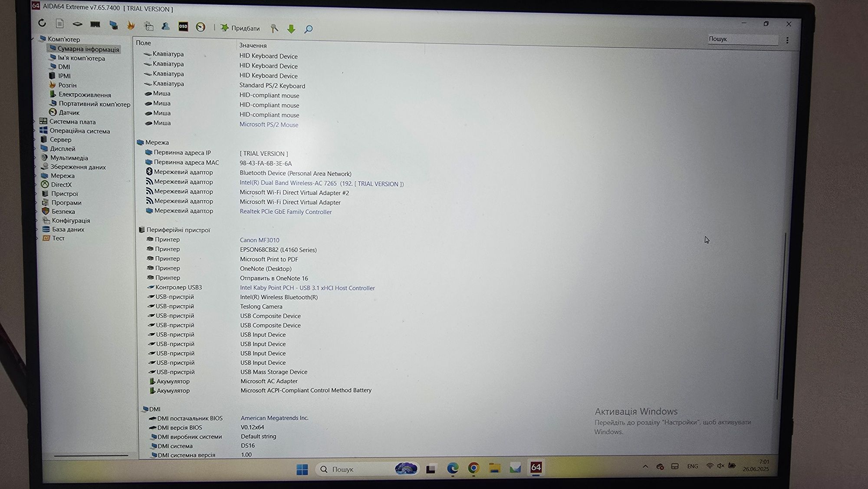Select the EPSON68CB82 (L4160 Series) row

278,250
